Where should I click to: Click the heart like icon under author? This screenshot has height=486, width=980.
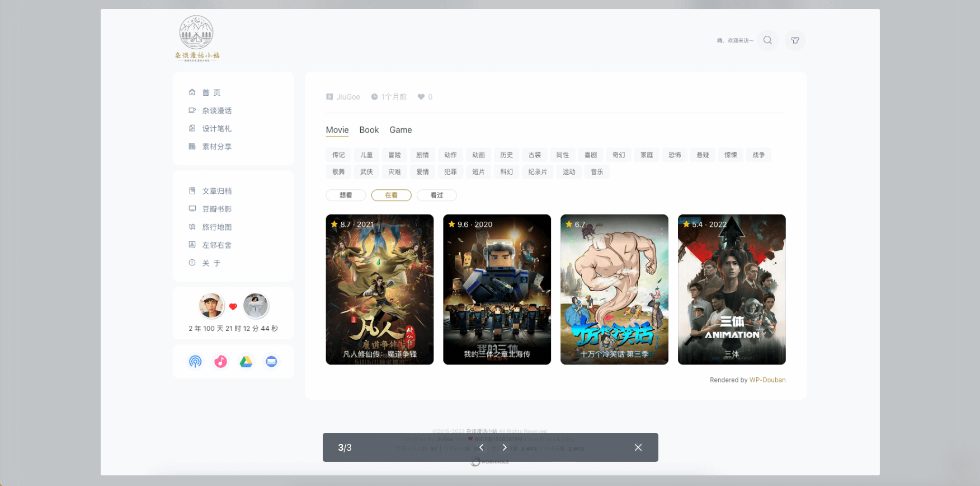pyautogui.click(x=421, y=97)
